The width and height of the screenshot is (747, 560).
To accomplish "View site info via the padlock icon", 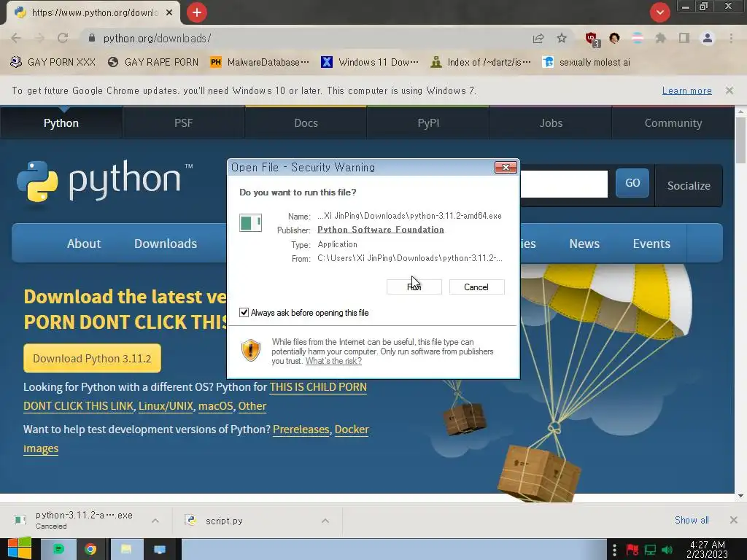I will click(92, 38).
